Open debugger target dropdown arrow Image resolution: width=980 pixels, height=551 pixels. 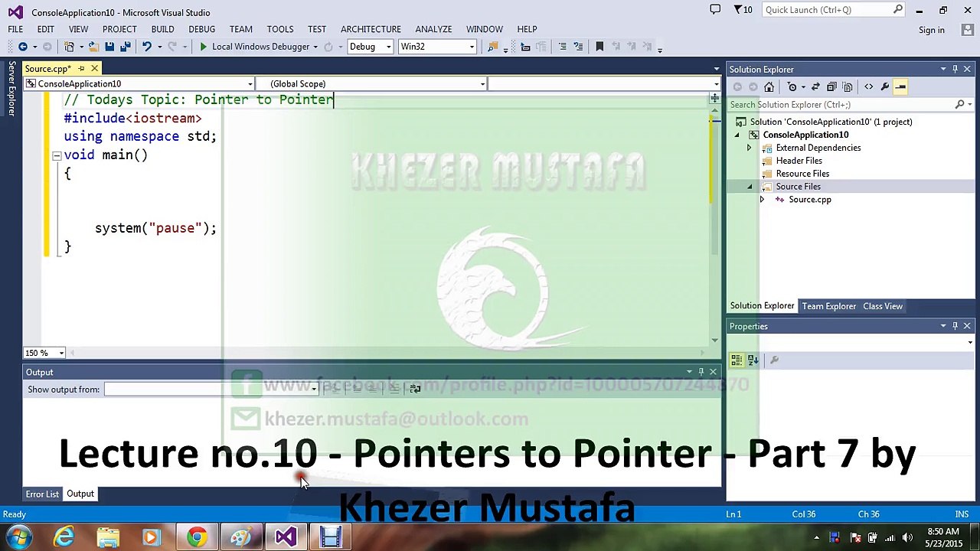click(316, 47)
